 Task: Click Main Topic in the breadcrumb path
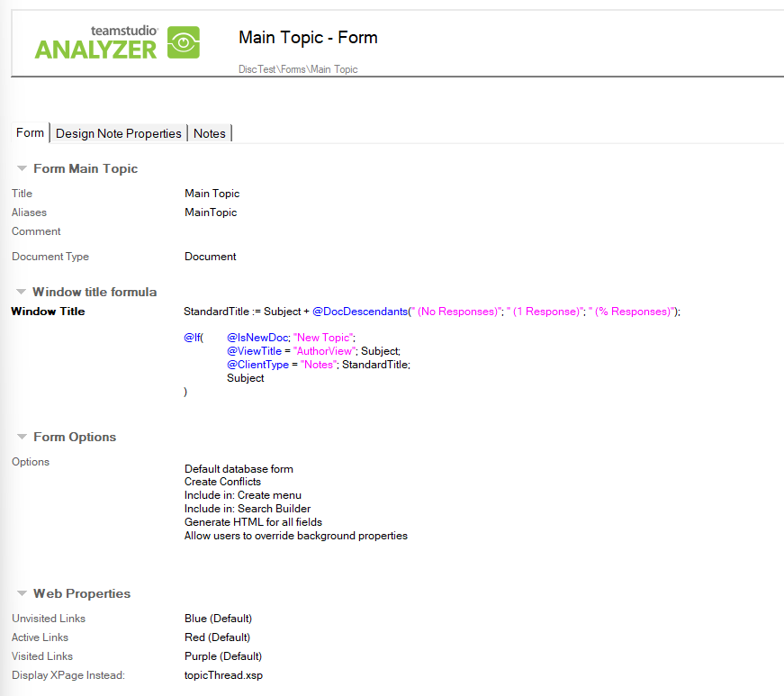(333, 68)
